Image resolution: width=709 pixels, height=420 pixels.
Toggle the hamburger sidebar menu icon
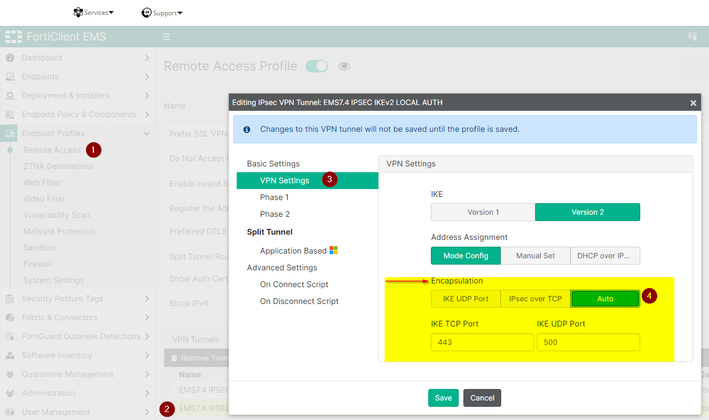pyautogui.click(x=166, y=37)
